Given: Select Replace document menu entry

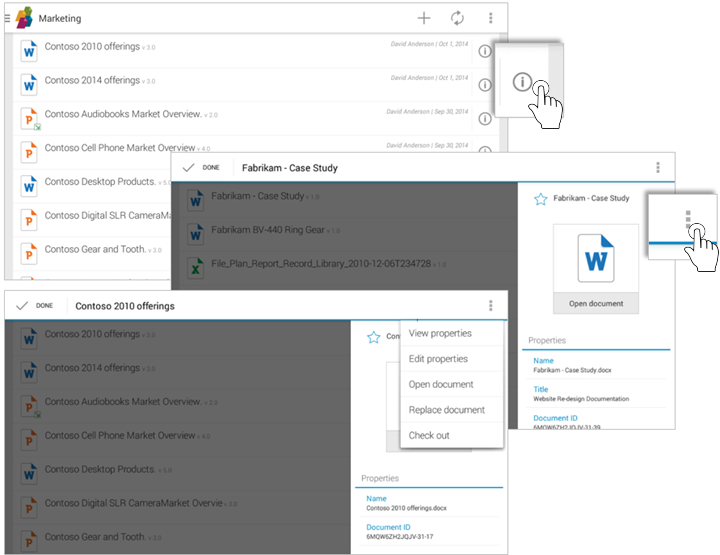Looking at the screenshot, I should 446,410.
